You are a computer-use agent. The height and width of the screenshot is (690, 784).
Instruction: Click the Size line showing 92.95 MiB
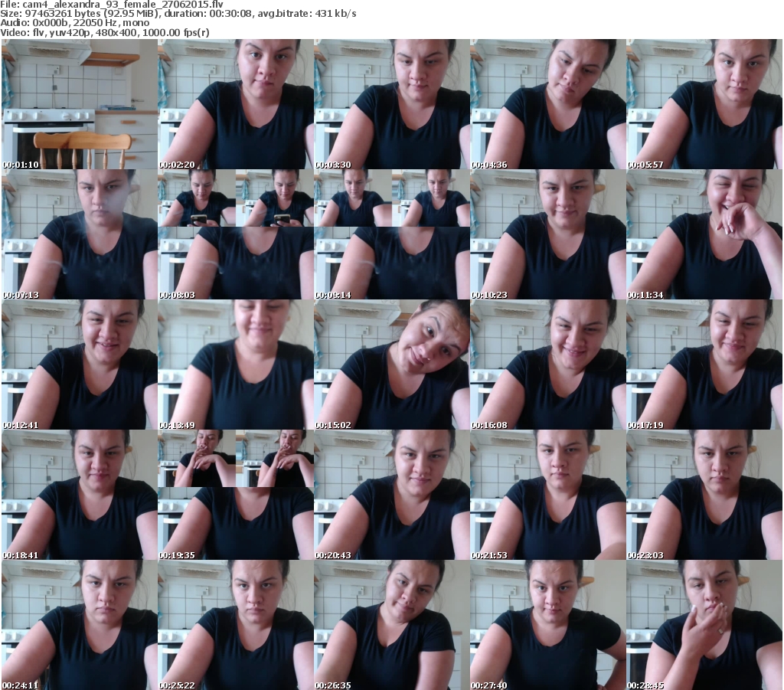click(178, 14)
